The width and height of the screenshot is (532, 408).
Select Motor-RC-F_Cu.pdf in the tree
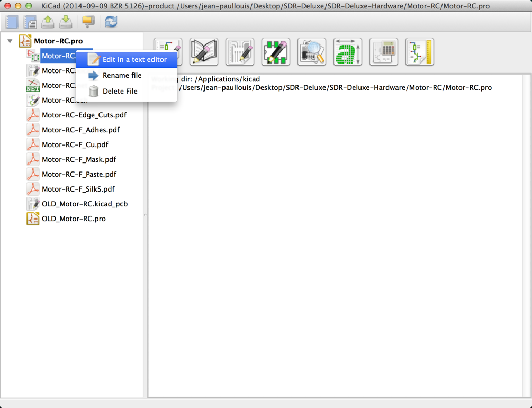click(75, 144)
